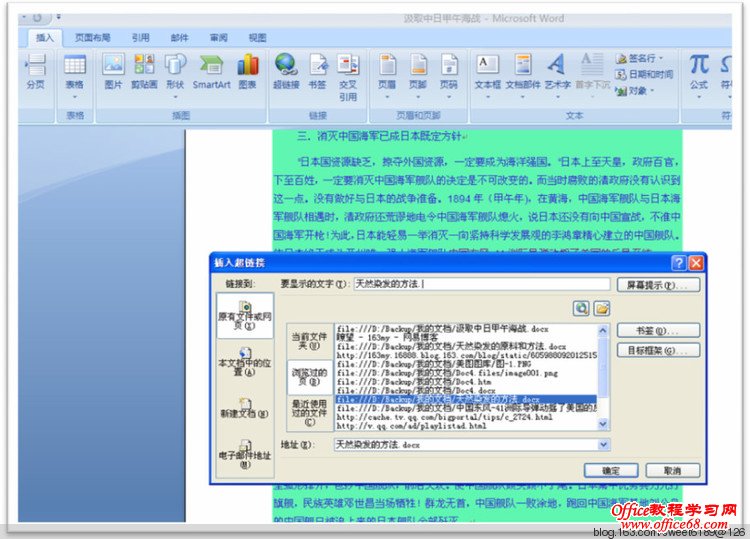Image resolution: width=750 pixels, height=539 pixels.
Task: Select highlighted 天然染发的方法.docx entry
Action: [466, 399]
